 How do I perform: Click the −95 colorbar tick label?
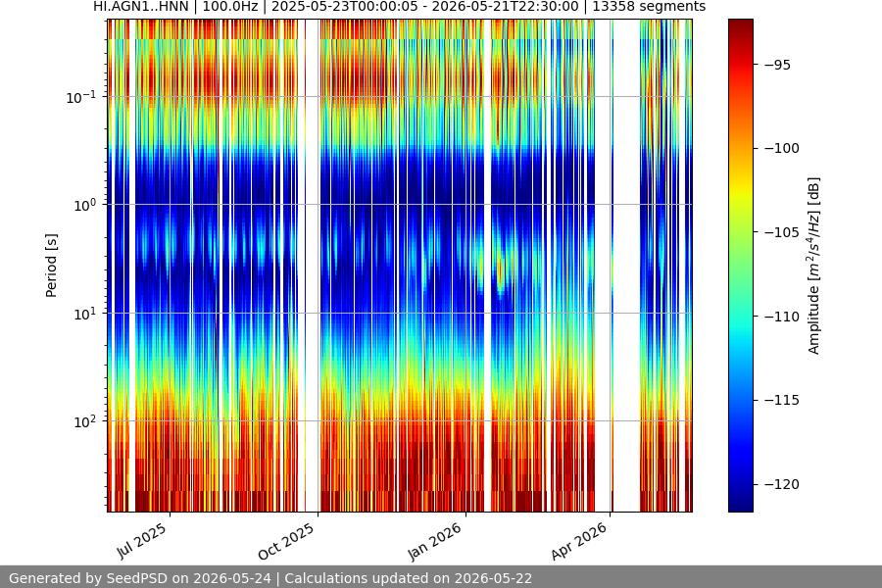click(x=777, y=66)
